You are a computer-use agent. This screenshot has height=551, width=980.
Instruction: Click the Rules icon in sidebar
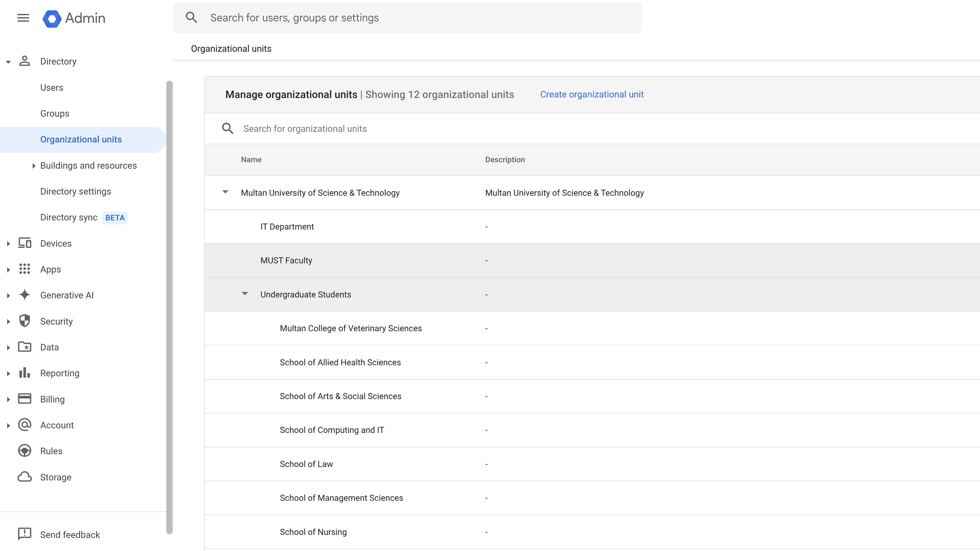click(x=25, y=451)
